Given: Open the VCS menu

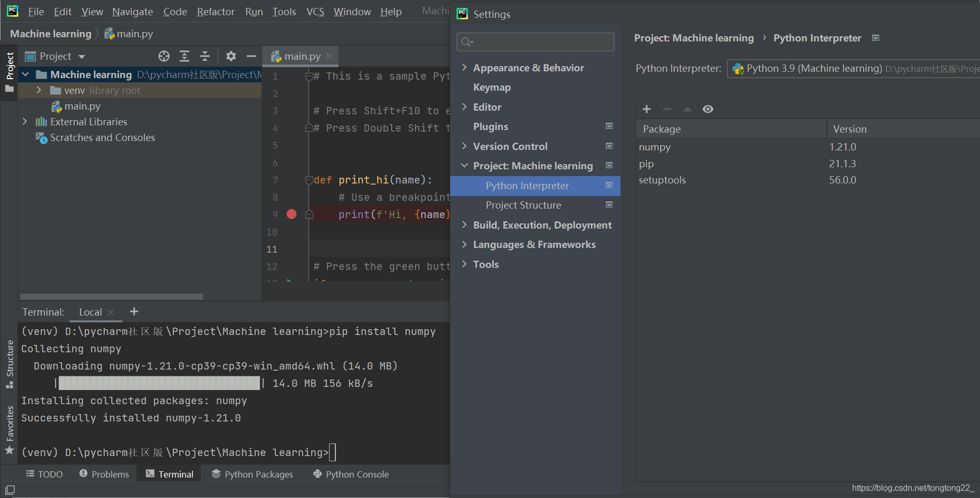Looking at the screenshot, I should click(315, 12).
